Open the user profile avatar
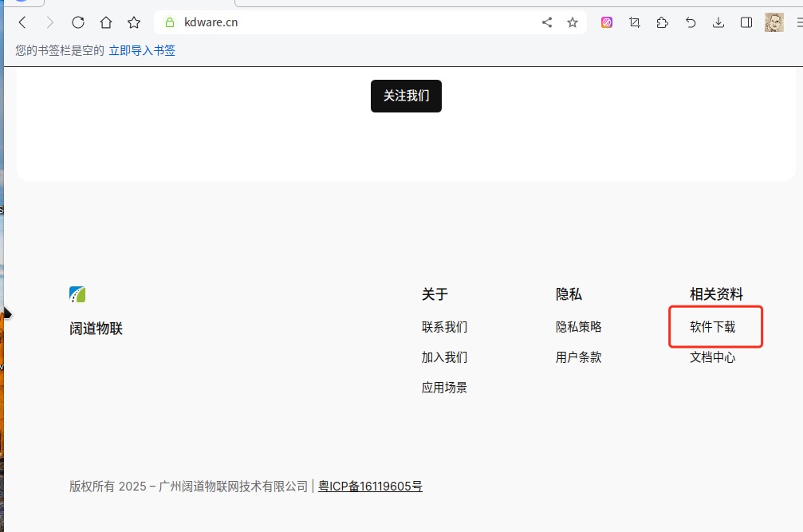 coord(774,22)
